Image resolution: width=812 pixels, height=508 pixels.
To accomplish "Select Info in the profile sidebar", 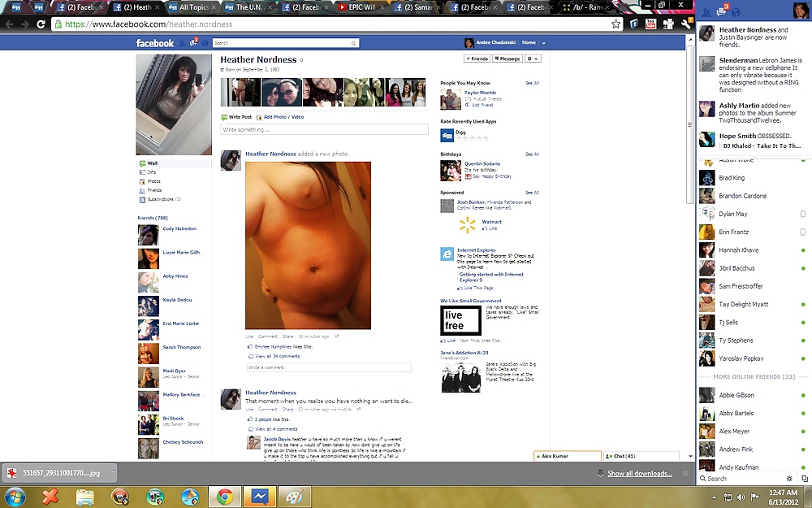I will (x=152, y=172).
